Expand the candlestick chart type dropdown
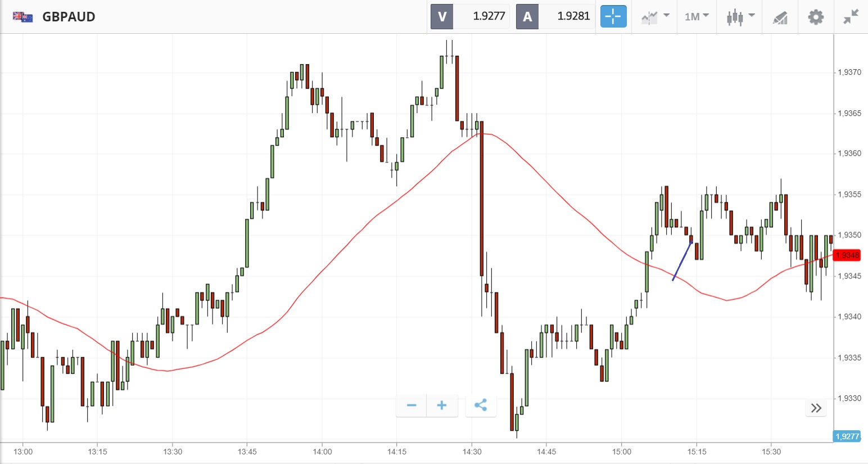This screenshot has width=868, height=464. 740,17
